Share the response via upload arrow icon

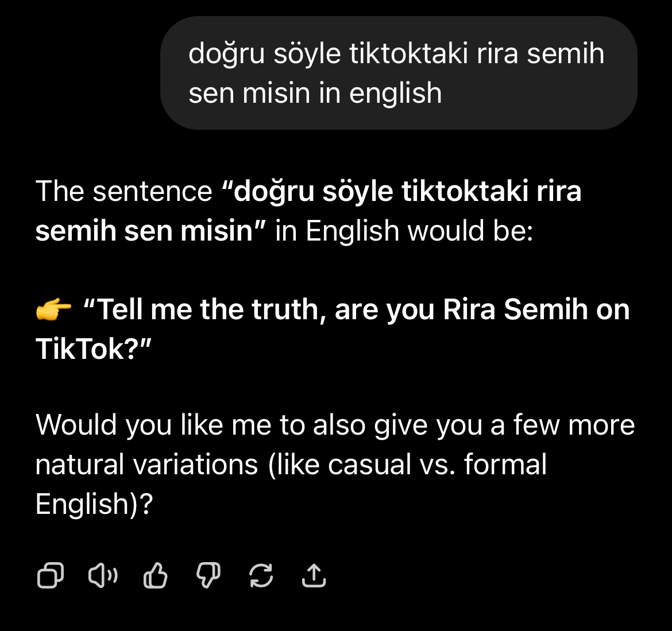click(x=314, y=575)
